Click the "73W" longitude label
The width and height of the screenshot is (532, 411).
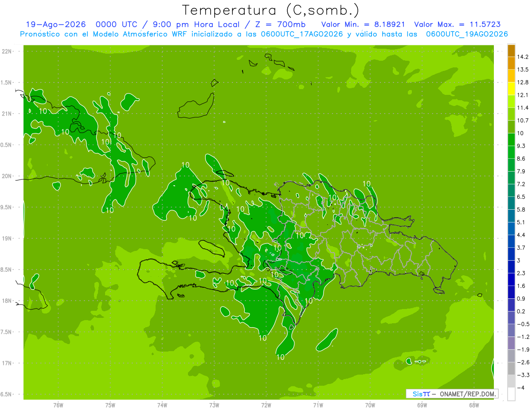[214, 405]
